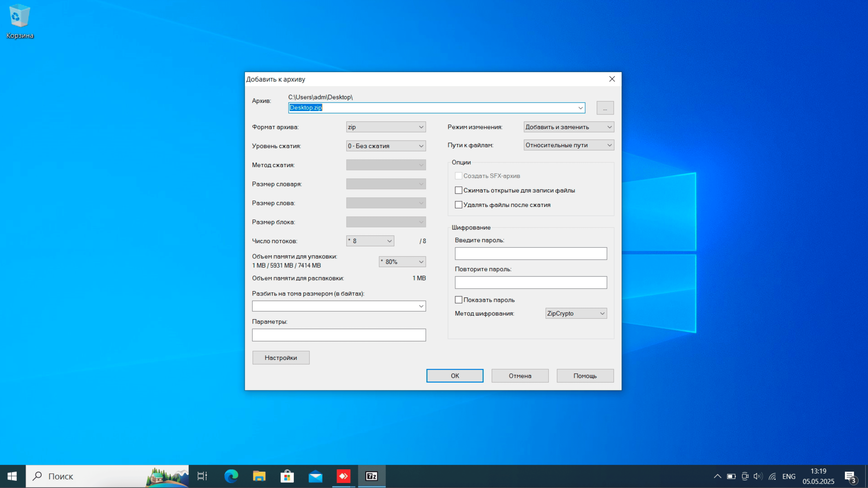Expand the 'Формат архива' zip dropdown

coord(386,127)
